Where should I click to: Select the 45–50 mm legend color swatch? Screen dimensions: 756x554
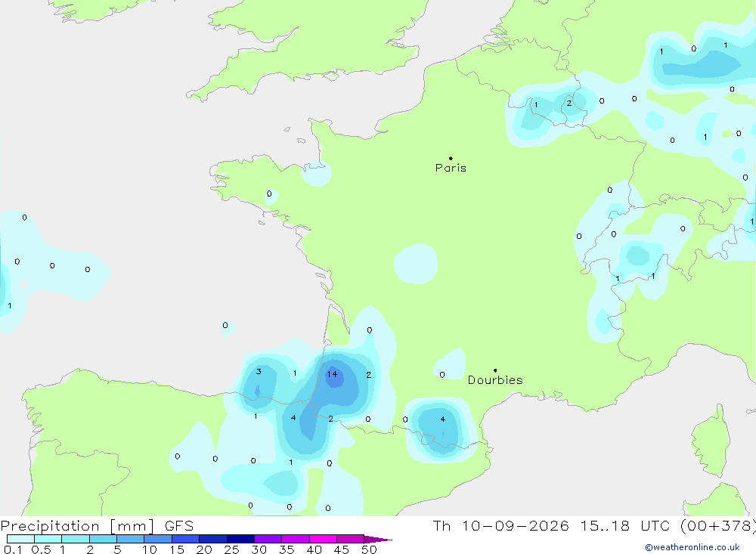351,539
